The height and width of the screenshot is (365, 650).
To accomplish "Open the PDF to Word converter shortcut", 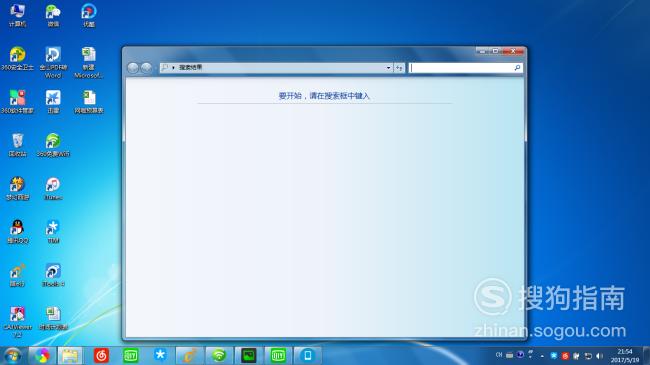I will click(x=53, y=63).
